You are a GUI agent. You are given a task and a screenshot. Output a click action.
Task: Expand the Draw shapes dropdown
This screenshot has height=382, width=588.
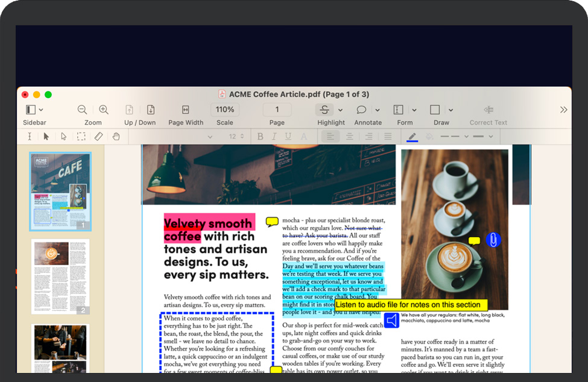[450, 110]
